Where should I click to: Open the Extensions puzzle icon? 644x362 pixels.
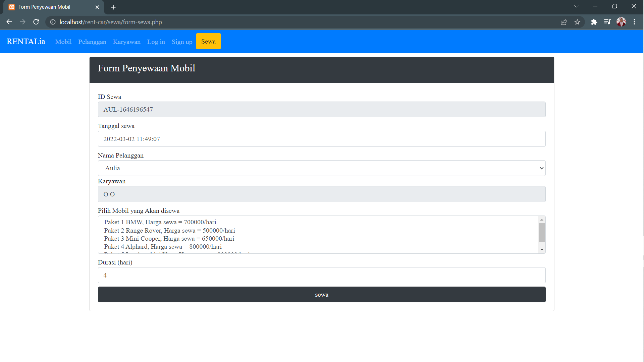pyautogui.click(x=594, y=22)
